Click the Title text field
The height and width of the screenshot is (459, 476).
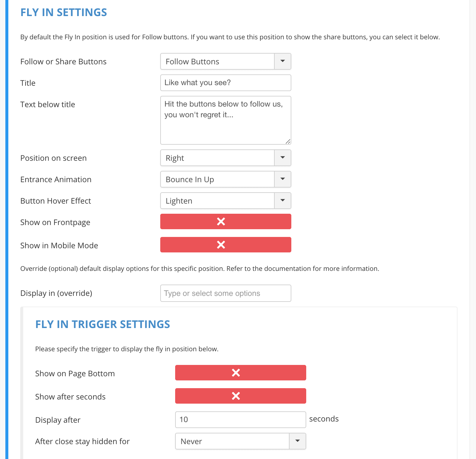225,83
